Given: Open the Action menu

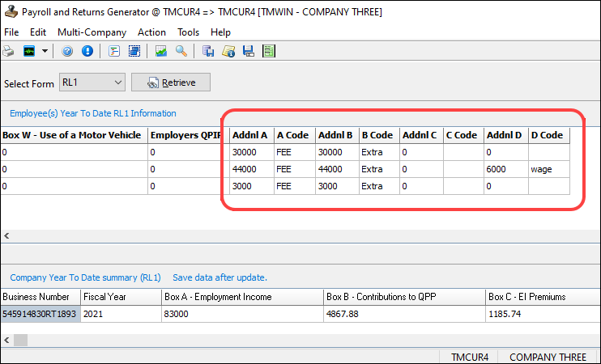Looking at the screenshot, I should coord(151,32).
